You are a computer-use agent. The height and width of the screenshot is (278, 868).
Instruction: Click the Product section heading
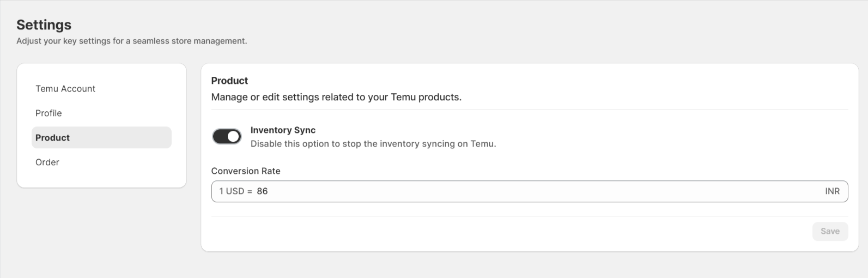point(229,81)
